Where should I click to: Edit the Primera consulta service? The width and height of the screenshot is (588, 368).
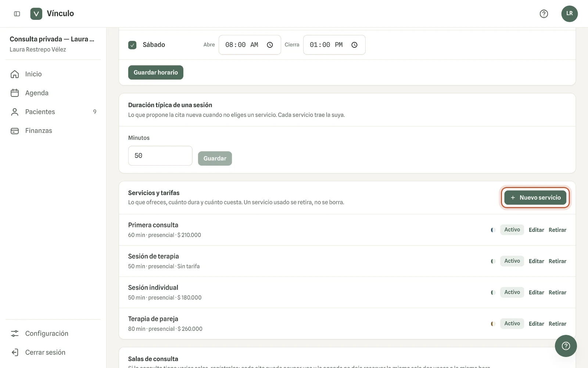click(x=536, y=230)
